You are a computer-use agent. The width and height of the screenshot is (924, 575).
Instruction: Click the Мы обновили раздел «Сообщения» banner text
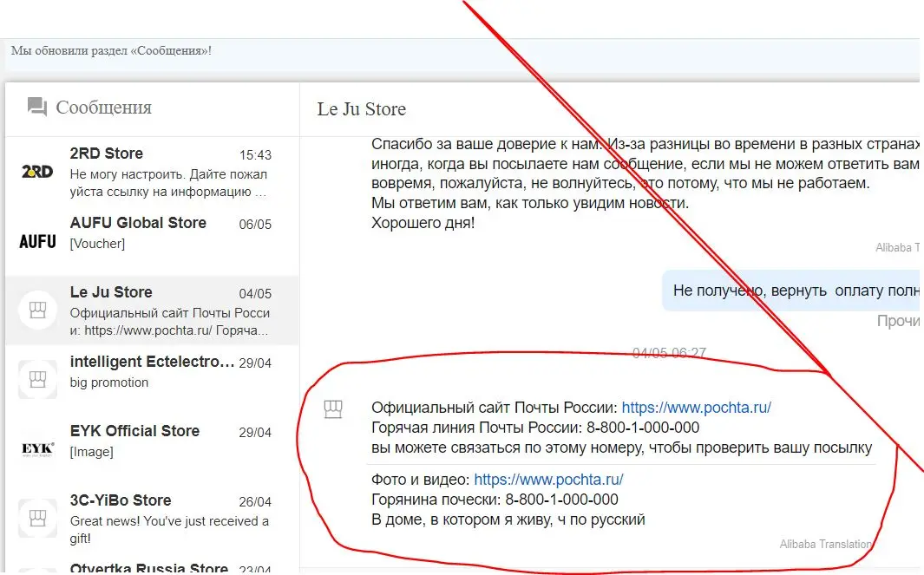pos(111,50)
